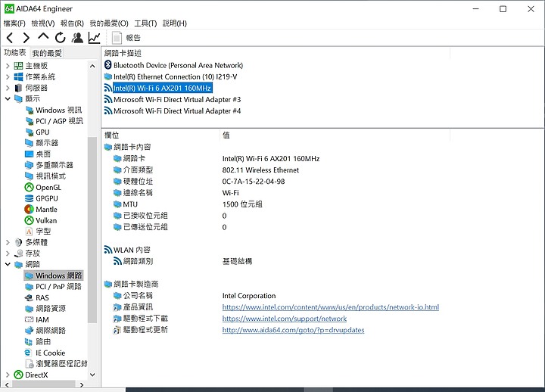Viewport: 545px width, 392px height.
Task: Click sidebar scroll down arrow
Action: point(92,375)
